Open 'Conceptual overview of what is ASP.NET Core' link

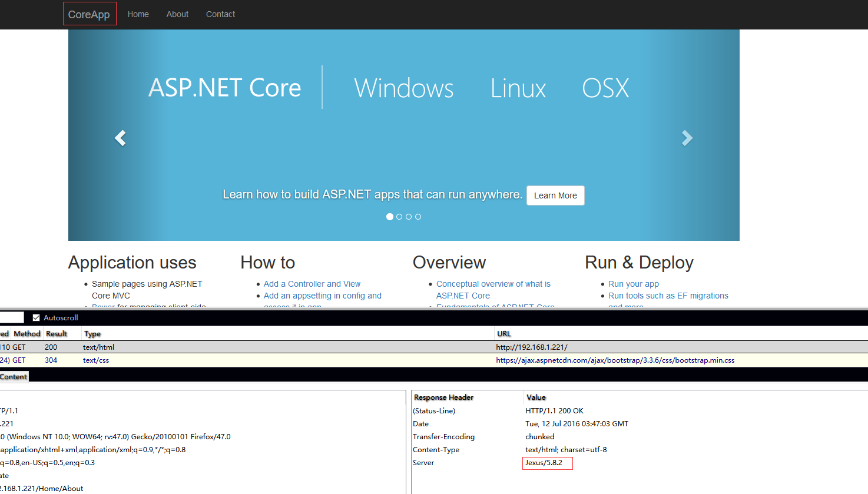(493, 290)
